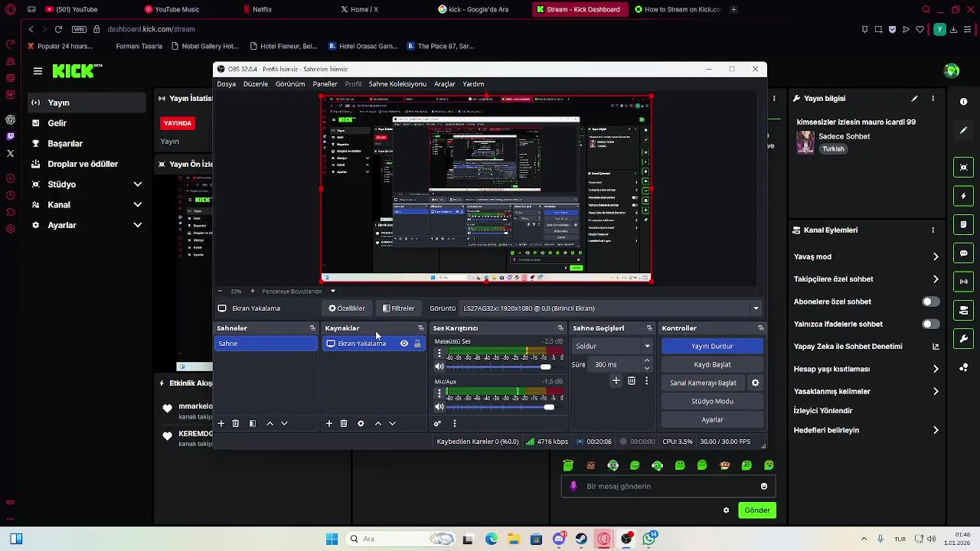The width and height of the screenshot is (980, 551).
Task: Delete the selected scene in the Sahneler panel
Action: [236, 423]
